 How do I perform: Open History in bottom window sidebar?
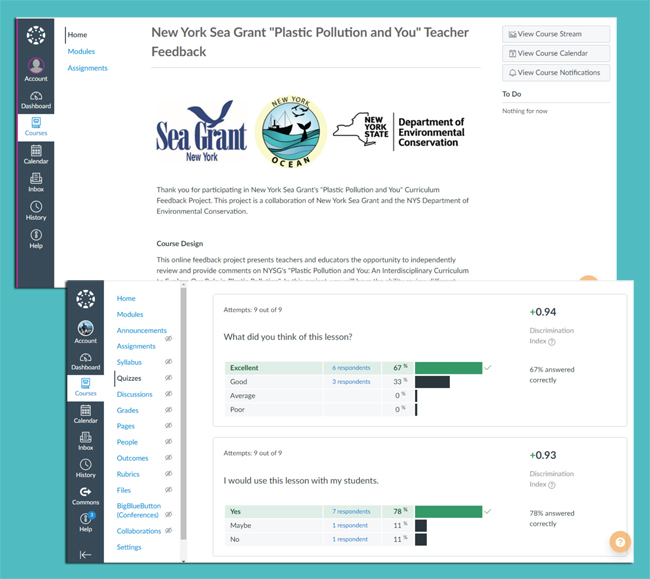point(85,468)
